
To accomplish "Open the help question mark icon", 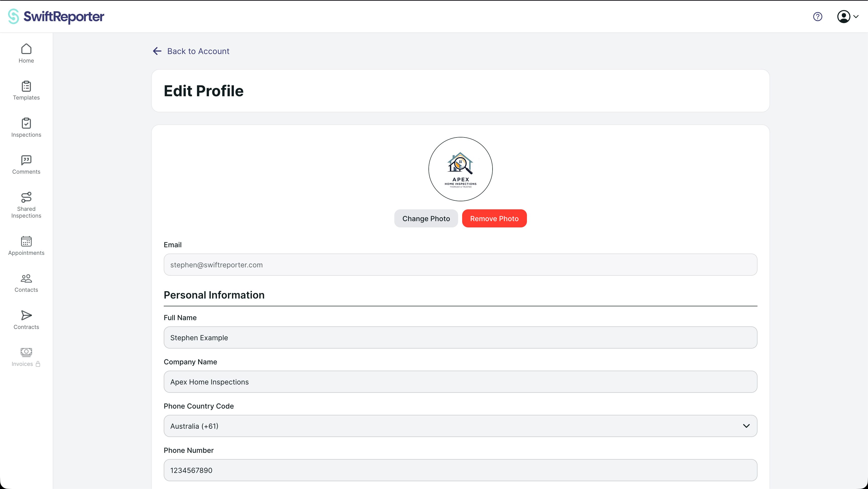I will 818,17.
